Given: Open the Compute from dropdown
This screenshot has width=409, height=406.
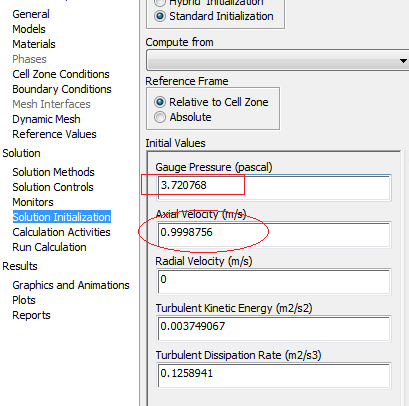Looking at the screenshot, I should [x=278, y=60].
